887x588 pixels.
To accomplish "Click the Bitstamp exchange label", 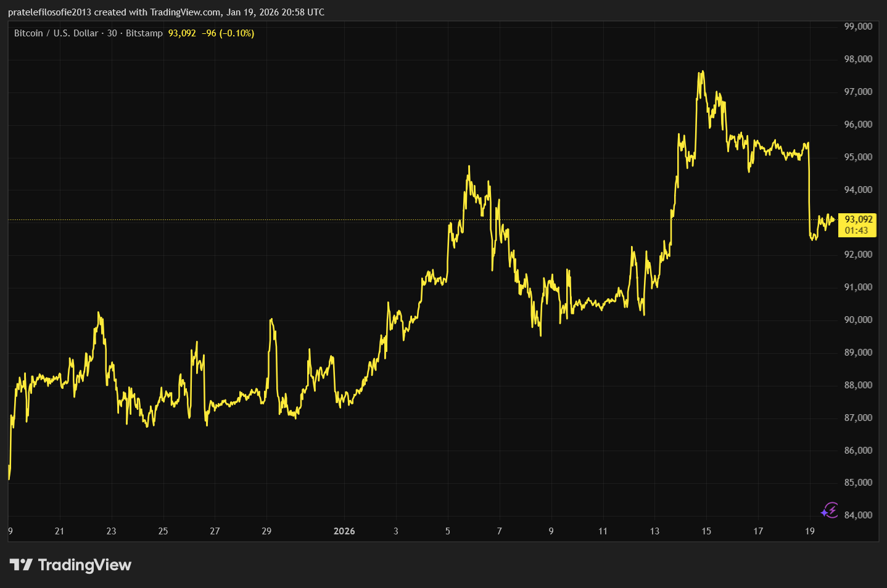I will click(x=144, y=33).
